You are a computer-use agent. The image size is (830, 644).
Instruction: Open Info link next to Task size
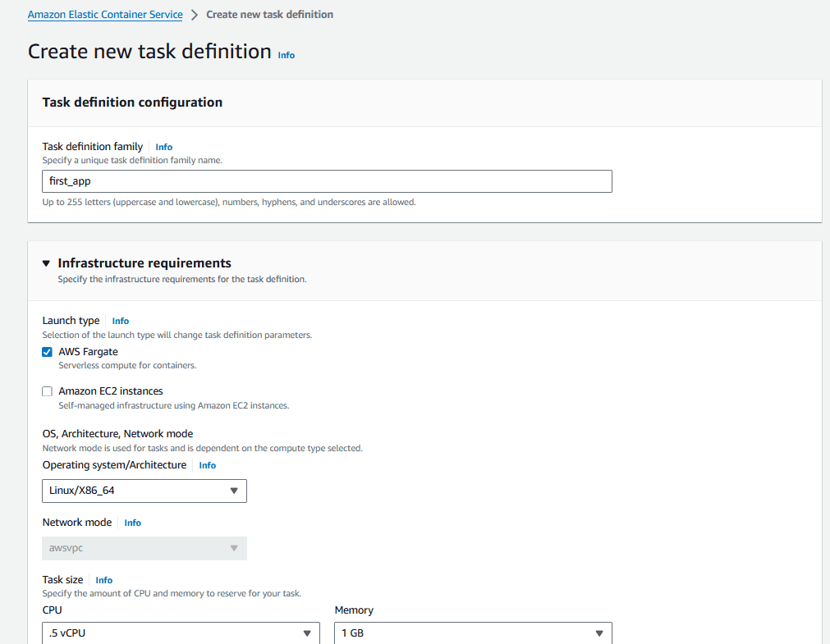(x=104, y=581)
